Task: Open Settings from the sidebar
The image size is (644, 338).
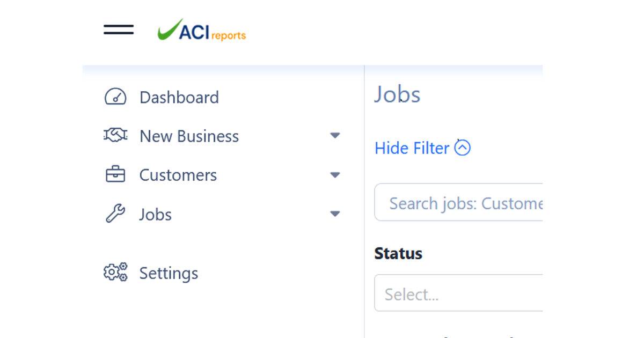Action: pos(169,273)
